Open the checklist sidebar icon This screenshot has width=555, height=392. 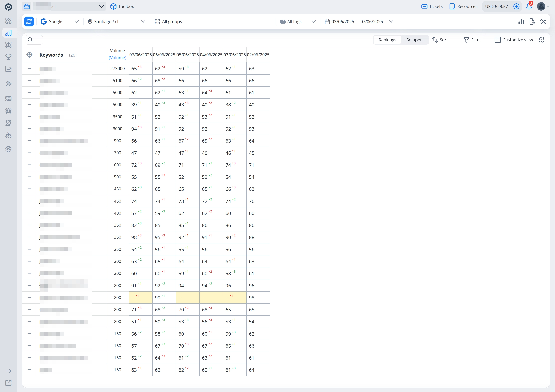coord(8,123)
